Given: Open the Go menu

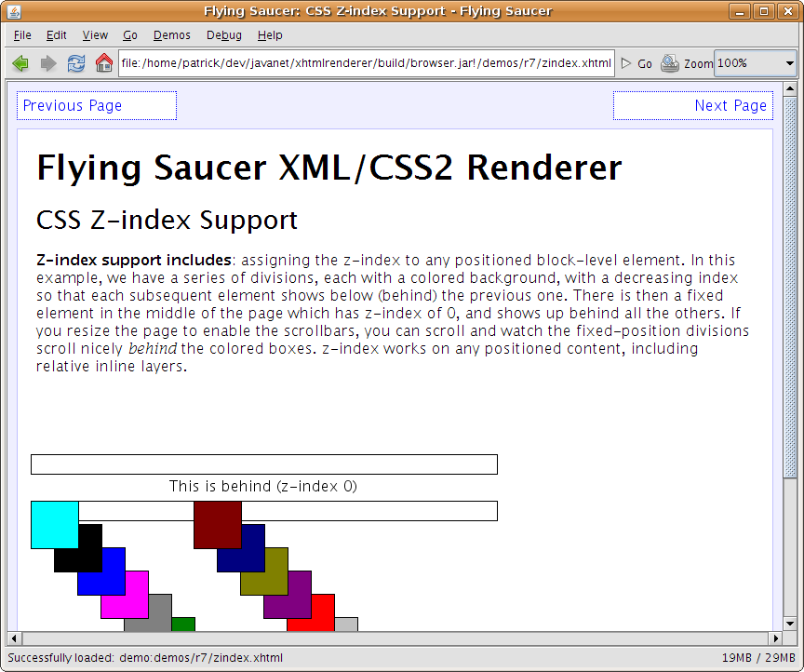Looking at the screenshot, I should tap(129, 34).
